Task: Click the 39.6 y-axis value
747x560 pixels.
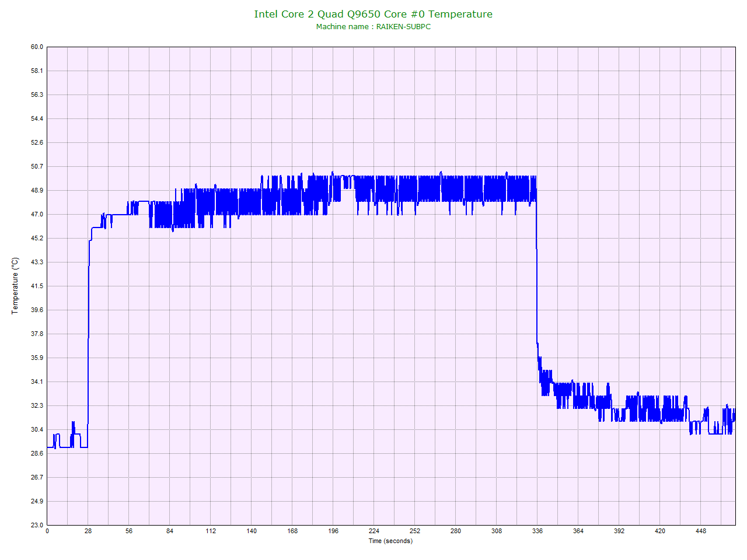Action: (x=37, y=310)
